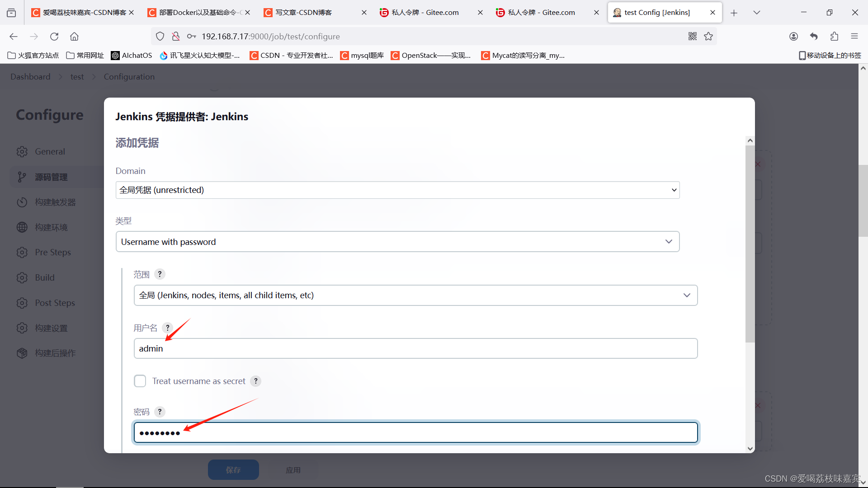The height and width of the screenshot is (488, 868).
Task: Close the 写文章-CSDN博客 tab
Action: point(364,13)
